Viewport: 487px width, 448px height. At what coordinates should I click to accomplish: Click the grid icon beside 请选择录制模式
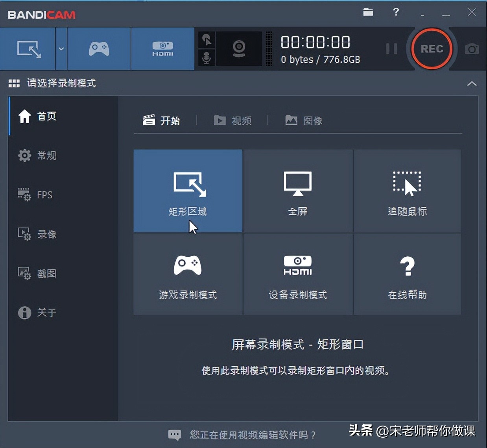[14, 83]
